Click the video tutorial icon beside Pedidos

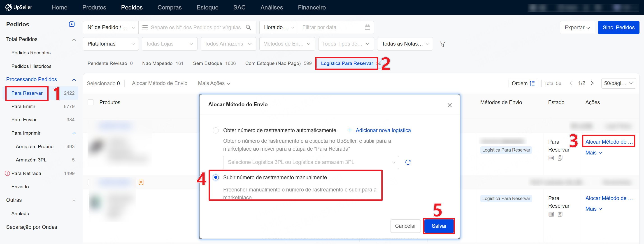pos(72,24)
